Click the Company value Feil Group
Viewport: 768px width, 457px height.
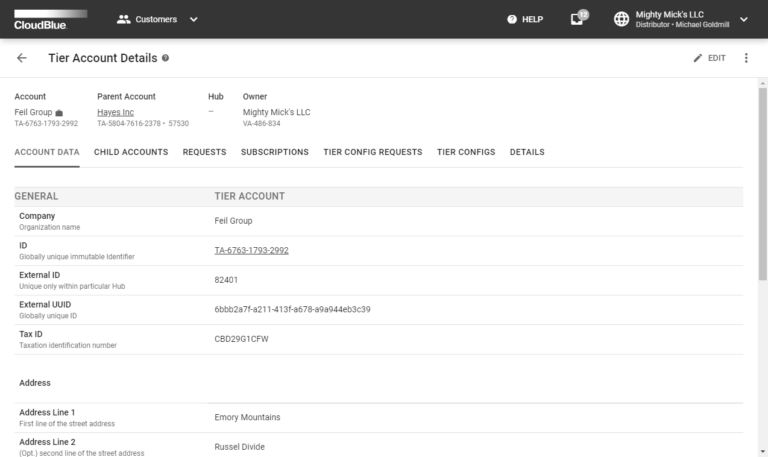coord(233,220)
